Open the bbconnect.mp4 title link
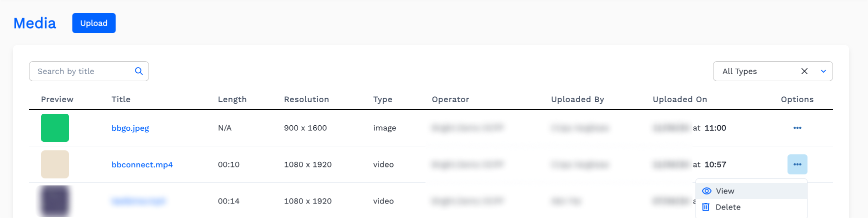This screenshot has width=868, height=218. click(x=142, y=164)
